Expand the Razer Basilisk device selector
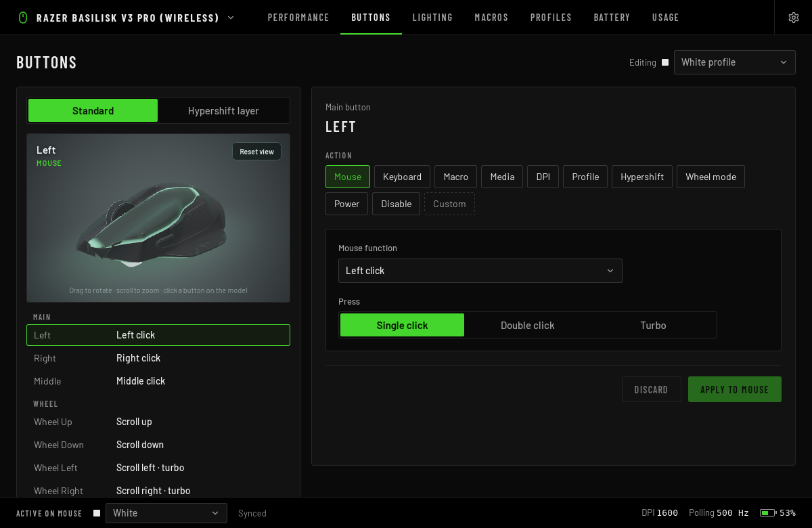The height and width of the screenshot is (528, 812). (231, 18)
